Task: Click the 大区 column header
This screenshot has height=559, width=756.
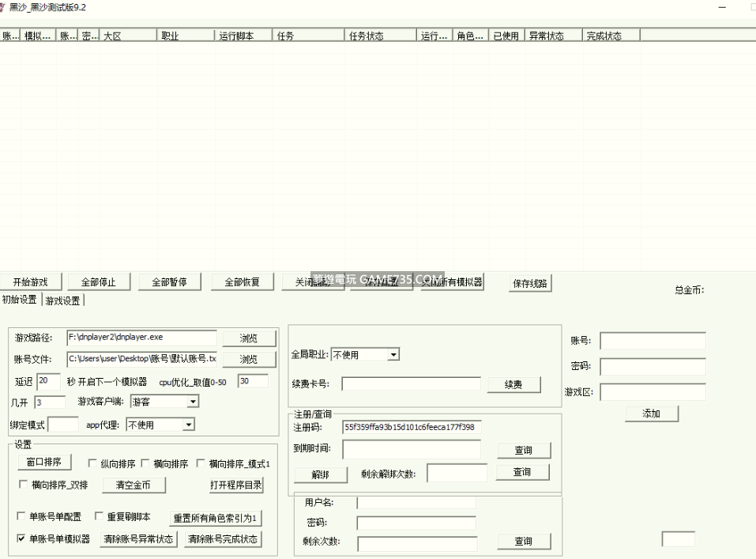Action: (x=128, y=36)
